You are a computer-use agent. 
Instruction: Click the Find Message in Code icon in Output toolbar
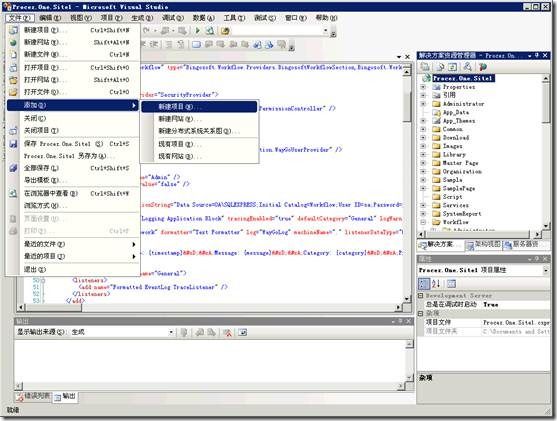point(184,333)
